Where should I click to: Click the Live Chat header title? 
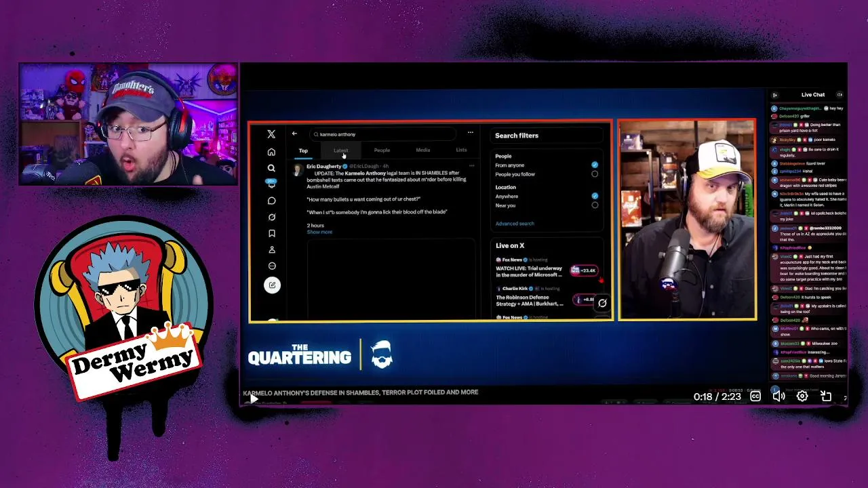(812, 95)
